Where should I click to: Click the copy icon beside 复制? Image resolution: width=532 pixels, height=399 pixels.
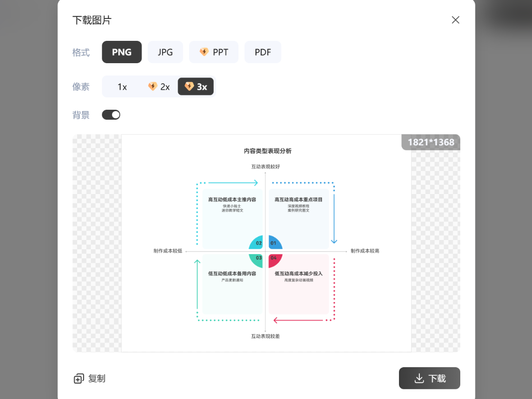[78, 379]
